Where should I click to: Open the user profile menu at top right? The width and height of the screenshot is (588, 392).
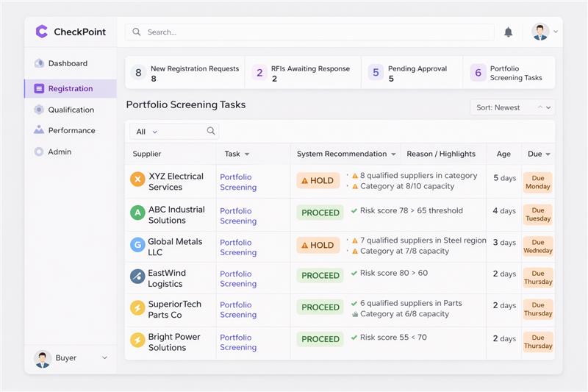pyautogui.click(x=544, y=32)
